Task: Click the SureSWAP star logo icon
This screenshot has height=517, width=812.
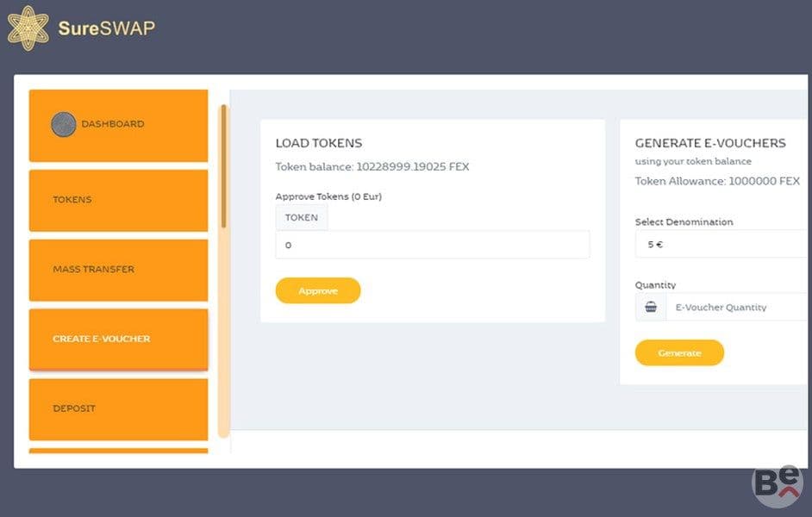Action: click(28, 28)
